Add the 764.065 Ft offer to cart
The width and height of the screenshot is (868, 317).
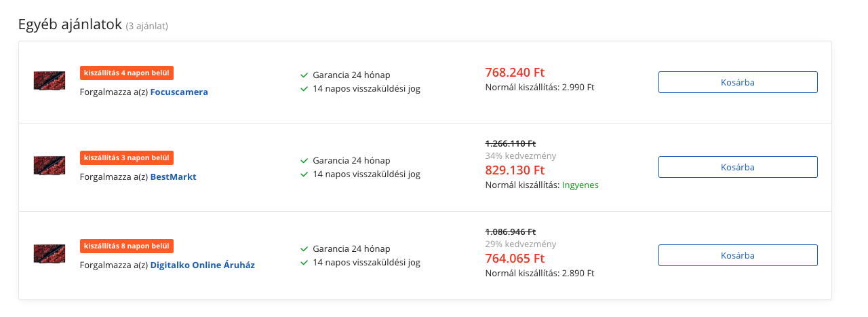click(x=738, y=255)
